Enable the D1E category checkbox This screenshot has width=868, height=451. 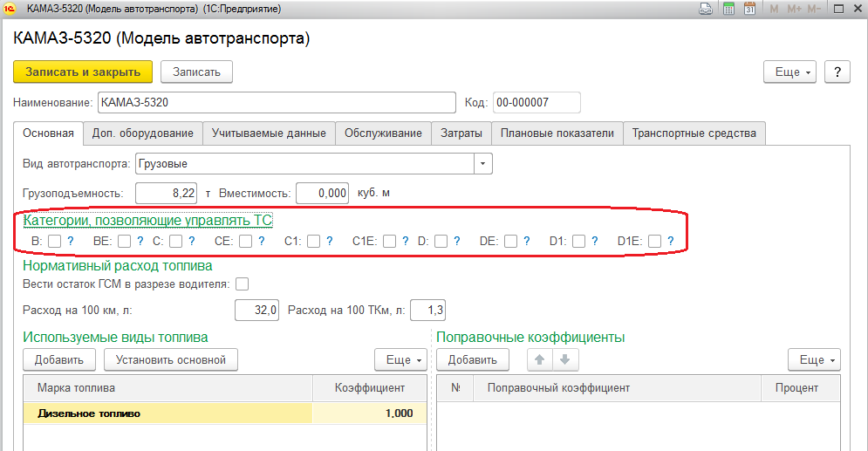[654, 242]
